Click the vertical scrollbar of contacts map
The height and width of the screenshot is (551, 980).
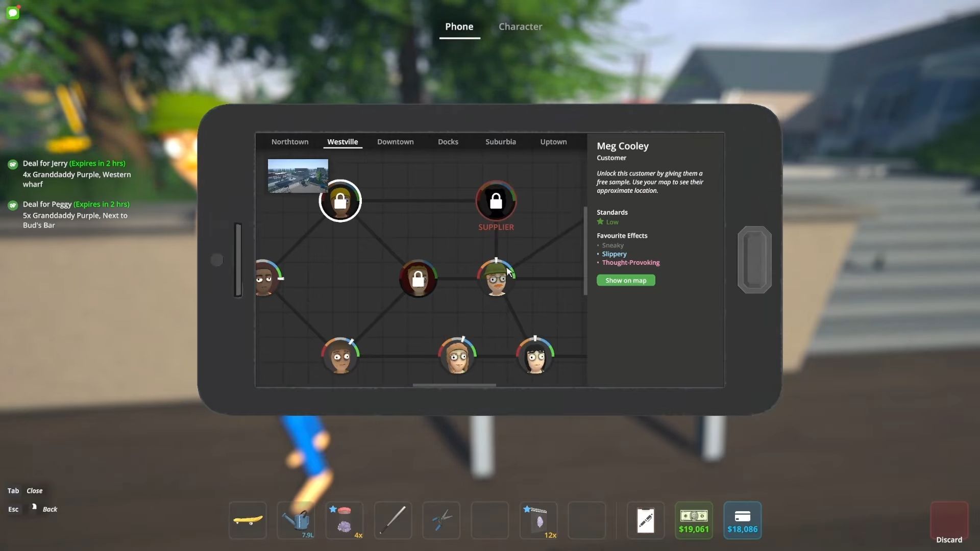585,251
